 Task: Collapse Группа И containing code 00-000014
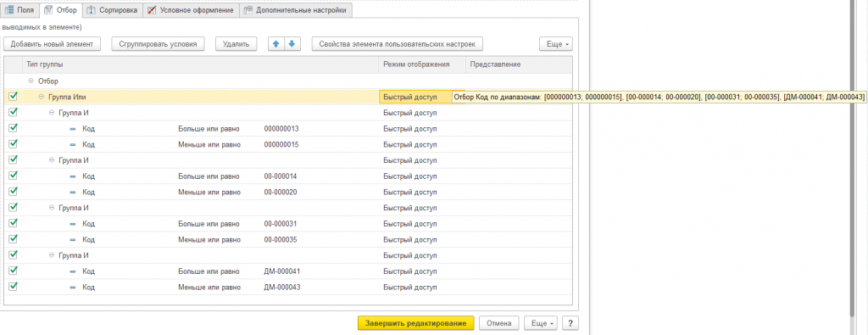tap(52, 160)
